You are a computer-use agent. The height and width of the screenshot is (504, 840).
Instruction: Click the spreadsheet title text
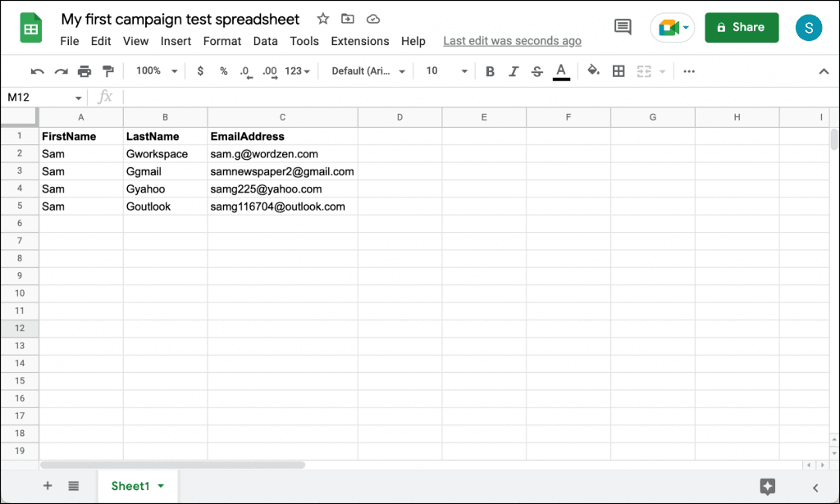pyautogui.click(x=180, y=20)
